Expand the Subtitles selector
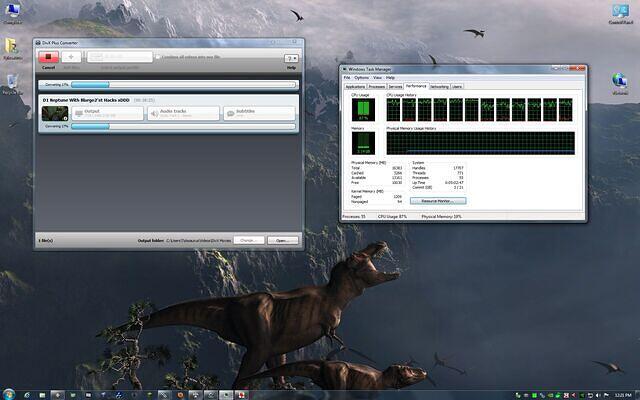The width and height of the screenshot is (640, 400). [259, 113]
